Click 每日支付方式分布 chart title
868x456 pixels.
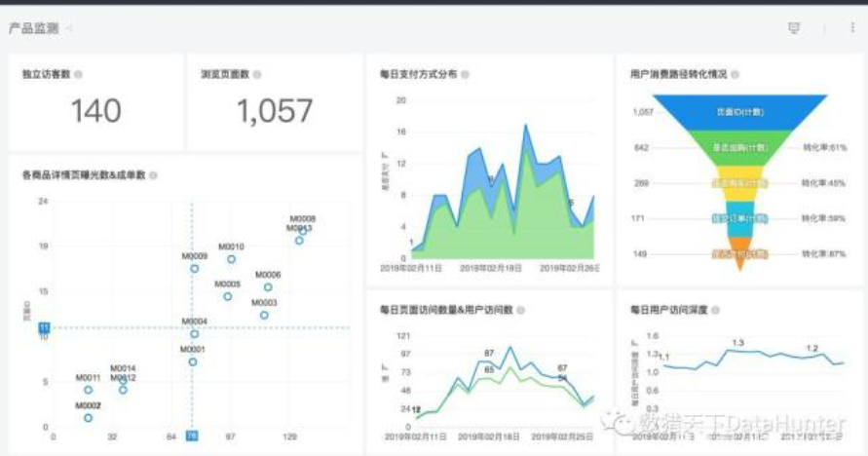click(419, 74)
